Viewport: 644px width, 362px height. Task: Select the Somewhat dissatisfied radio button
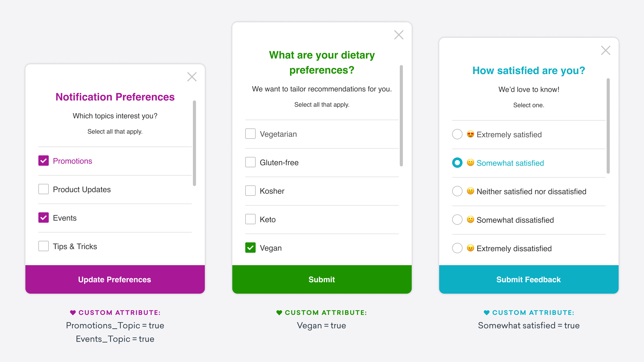tap(457, 220)
